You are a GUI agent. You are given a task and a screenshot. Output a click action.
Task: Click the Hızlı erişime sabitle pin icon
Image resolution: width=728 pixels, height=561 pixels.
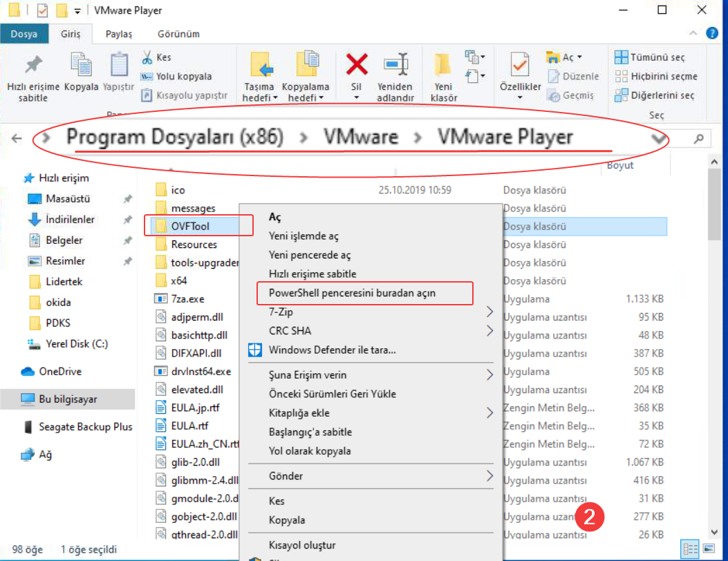(x=33, y=64)
